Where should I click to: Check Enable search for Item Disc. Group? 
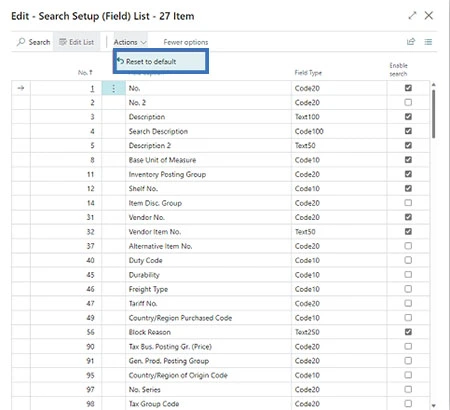(x=408, y=203)
